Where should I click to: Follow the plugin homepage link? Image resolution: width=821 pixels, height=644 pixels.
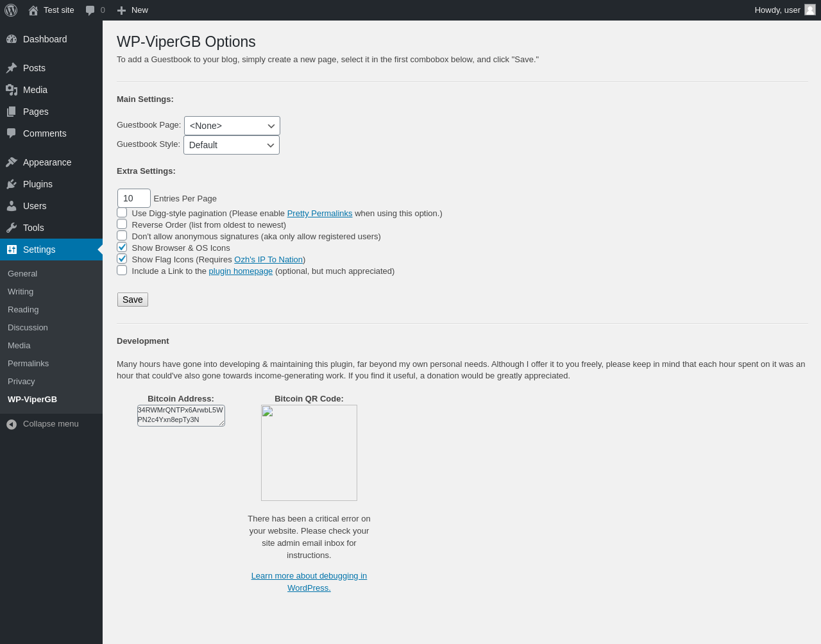click(241, 271)
